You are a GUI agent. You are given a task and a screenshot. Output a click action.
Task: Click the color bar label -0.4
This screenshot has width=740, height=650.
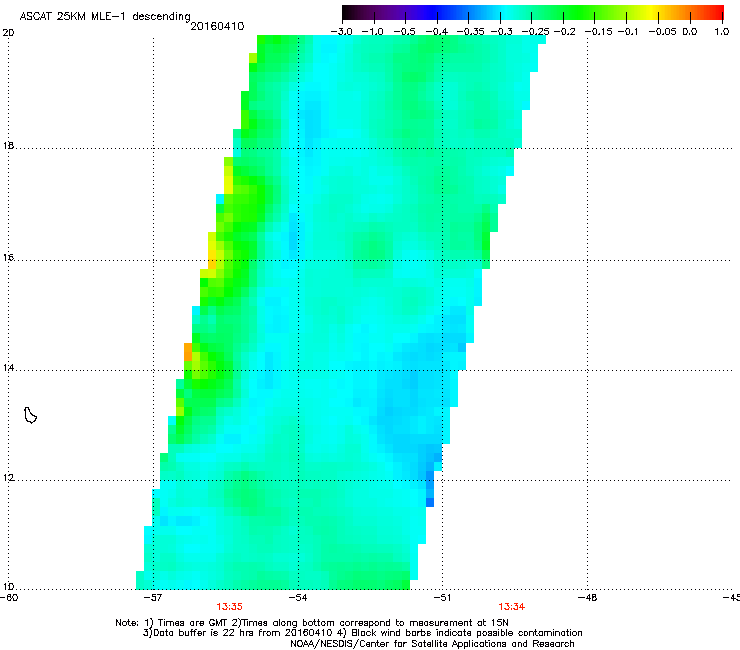pyautogui.click(x=437, y=32)
